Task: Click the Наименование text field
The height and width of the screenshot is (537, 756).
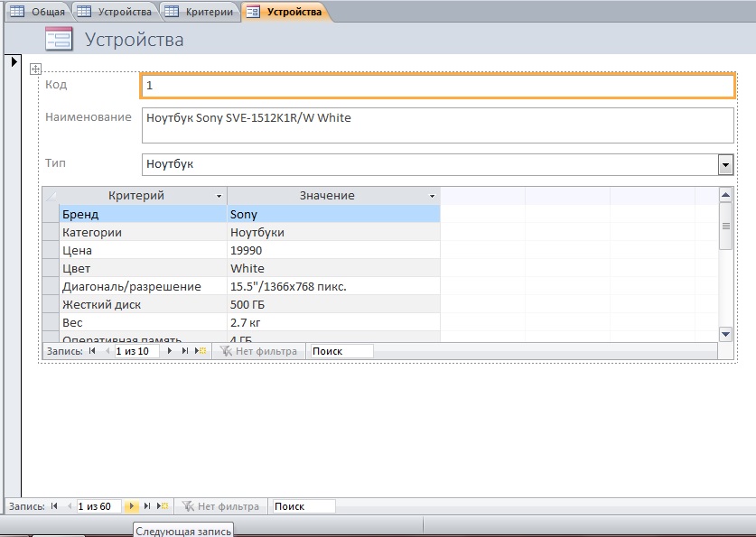Action: (438, 125)
